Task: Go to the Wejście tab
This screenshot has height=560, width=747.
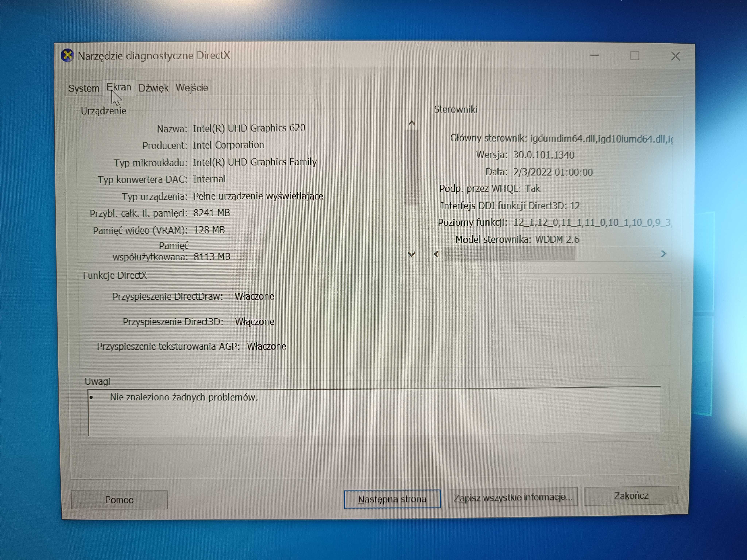Action: (191, 88)
